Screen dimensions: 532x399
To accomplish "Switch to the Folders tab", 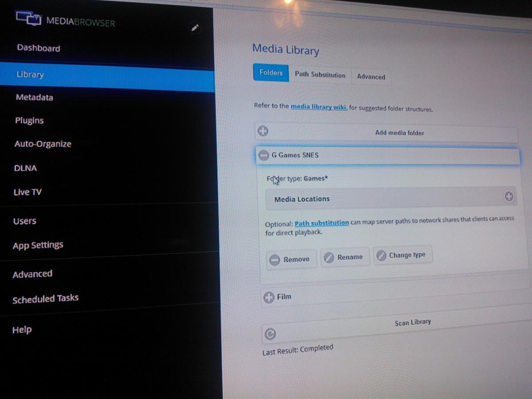I will point(271,73).
